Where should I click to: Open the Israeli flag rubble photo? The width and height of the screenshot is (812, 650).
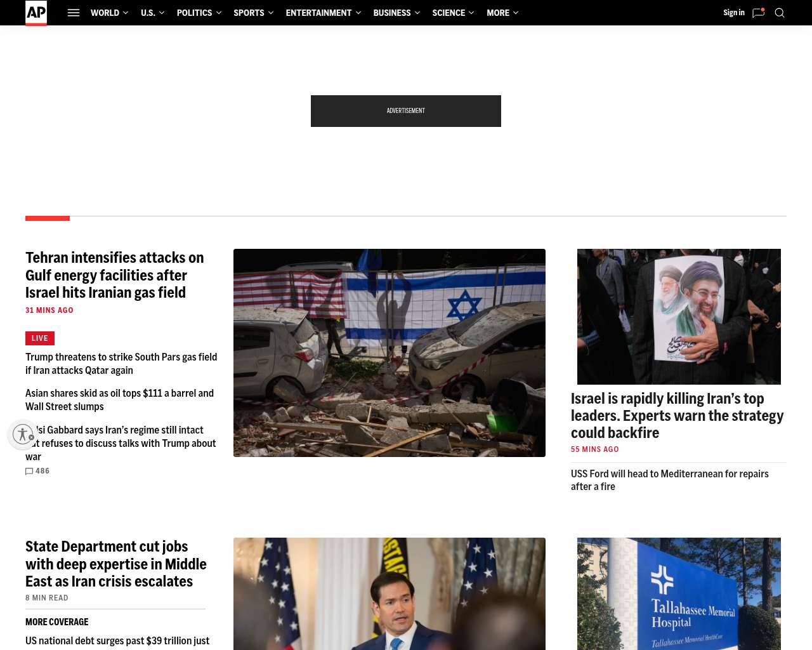[389, 353]
